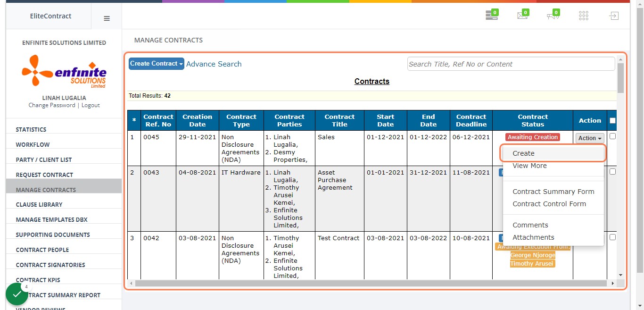Click the Enfinite Solutions logo
Image resolution: width=644 pixels, height=310 pixels.
[64, 71]
